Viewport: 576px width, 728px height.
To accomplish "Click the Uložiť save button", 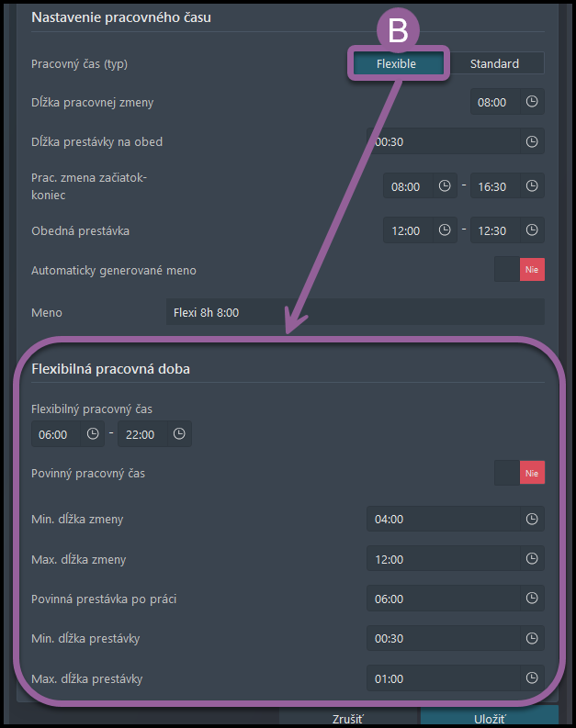I will [490, 717].
